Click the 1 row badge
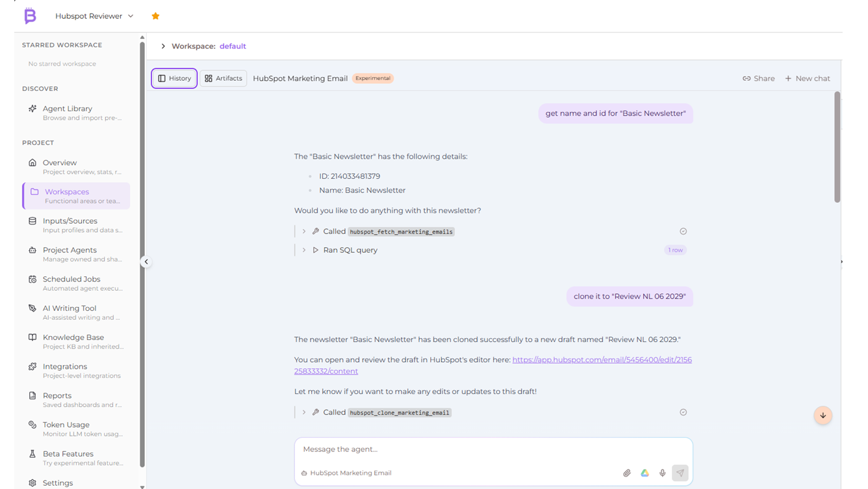The image size is (868, 489). coord(675,250)
